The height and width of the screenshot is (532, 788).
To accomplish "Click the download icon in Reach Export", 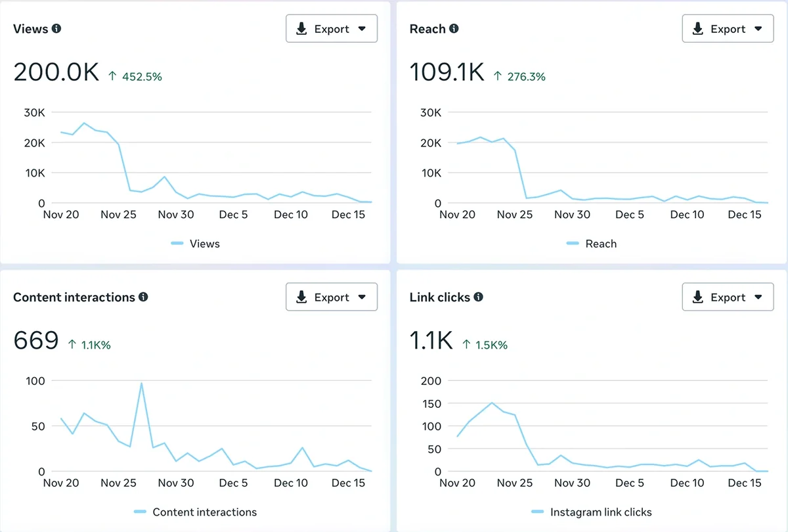I will [699, 29].
